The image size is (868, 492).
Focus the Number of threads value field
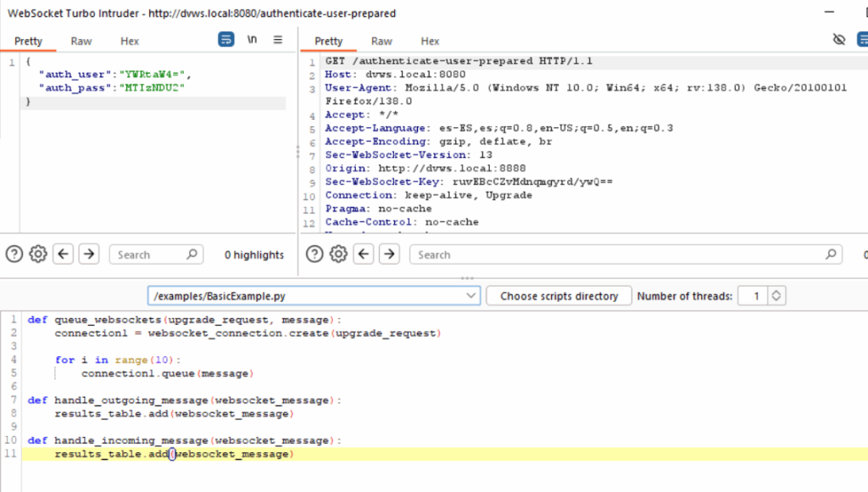click(x=754, y=296)
